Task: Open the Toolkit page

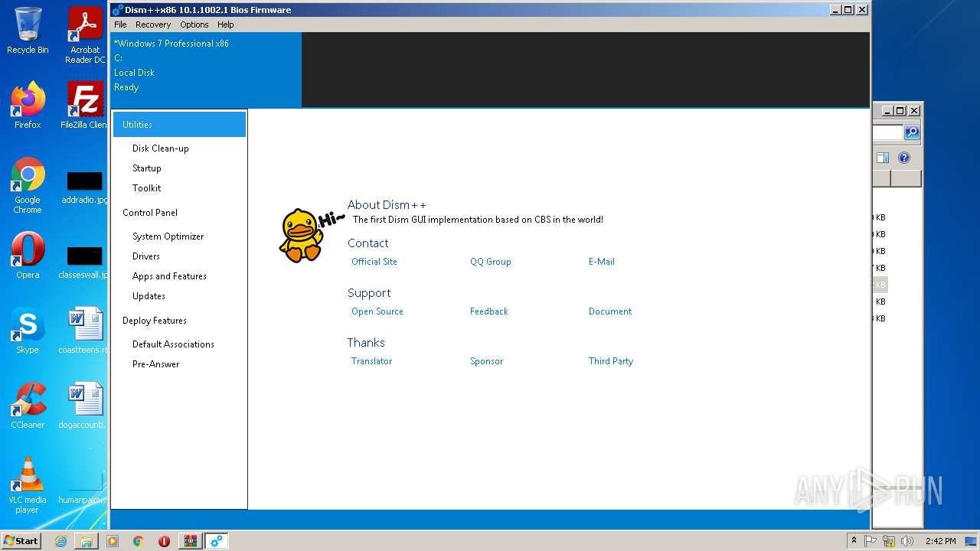Action: tap(146, 188)
